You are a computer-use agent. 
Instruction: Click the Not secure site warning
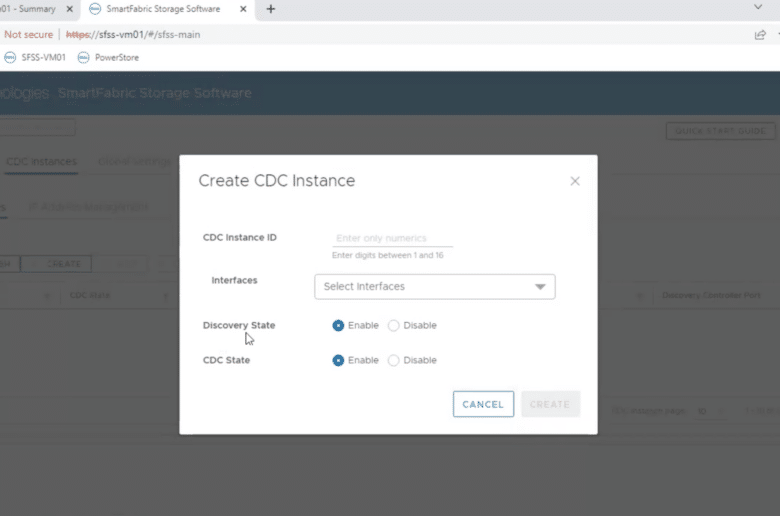coord(28,34)
